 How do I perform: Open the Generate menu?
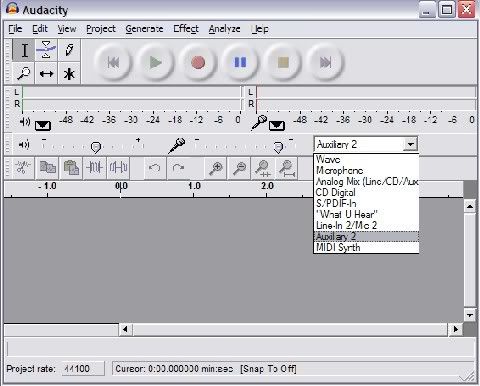(x=144, y=29)
